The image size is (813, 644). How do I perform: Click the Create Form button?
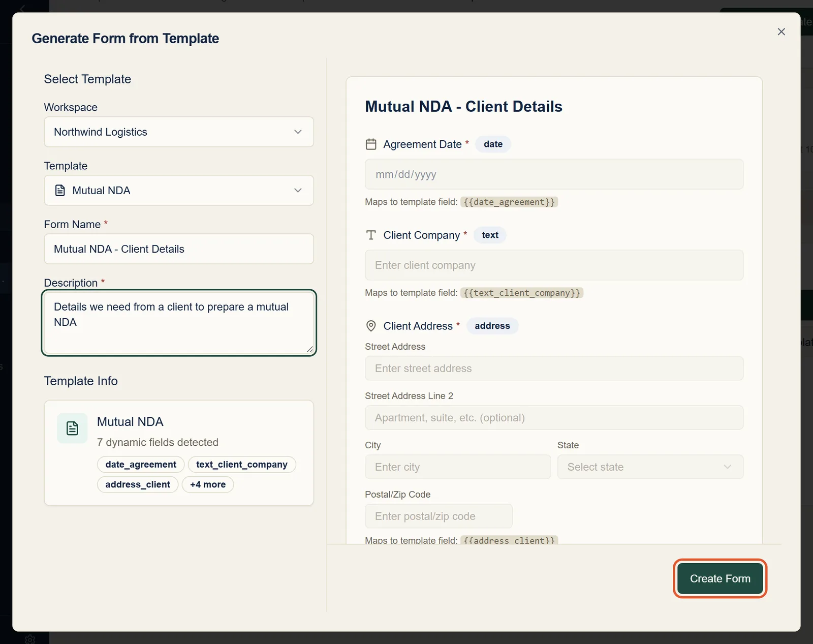coord(720,578)
